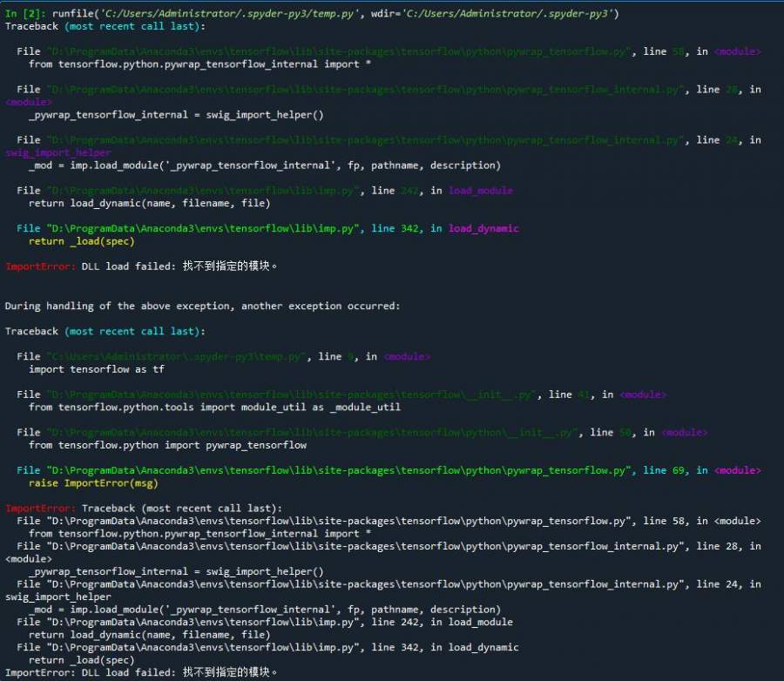The image size is (784, 681).
Task: Open the dimmed pywrap_tensorflow.py line 58 link
Action: pyautogui.click(x=340, y=51)
